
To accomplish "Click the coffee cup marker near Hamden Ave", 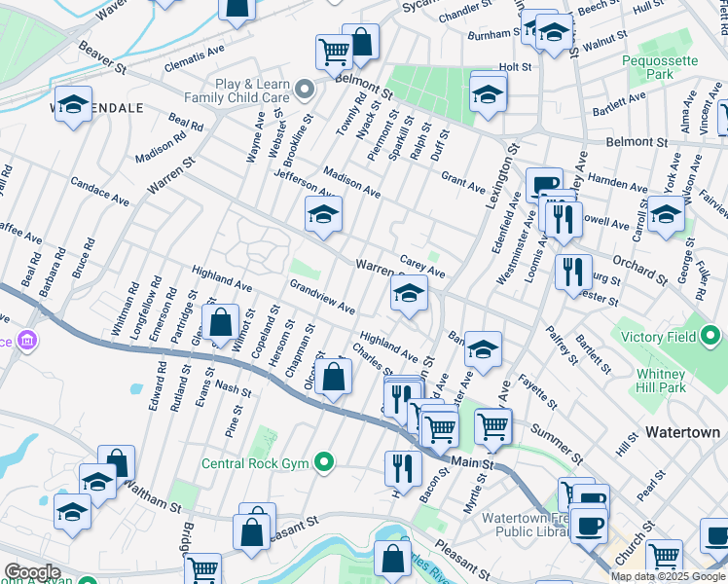I will pyautogui.click(x=544, y=184).
